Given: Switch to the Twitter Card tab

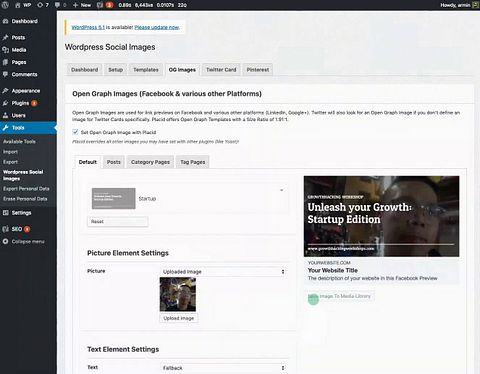Looking at the screenshot, I should point(221,70).
